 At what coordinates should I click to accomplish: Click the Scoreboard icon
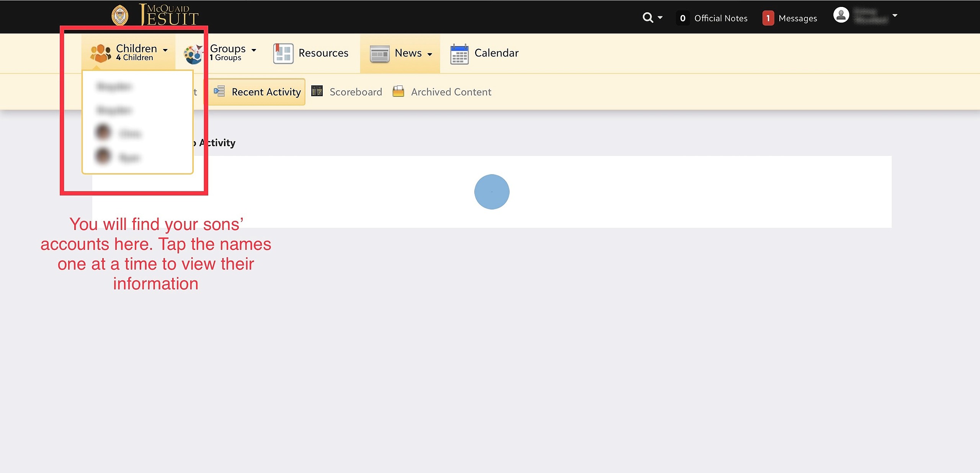click(x=317, y=91)
